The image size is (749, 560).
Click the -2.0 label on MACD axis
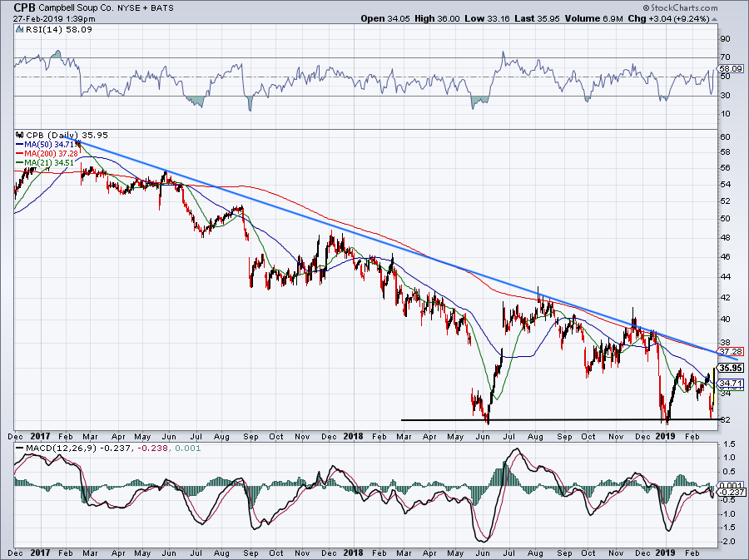(728, 542)
